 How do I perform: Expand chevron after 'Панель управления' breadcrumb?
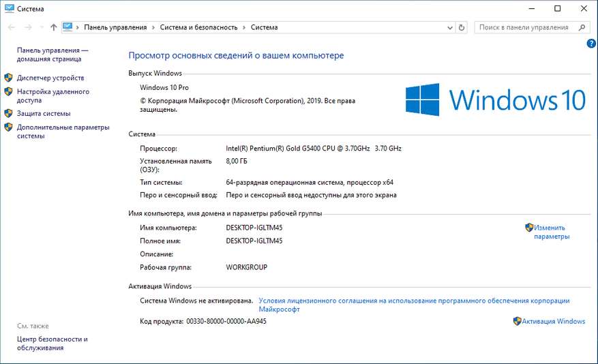pos(153,27)
